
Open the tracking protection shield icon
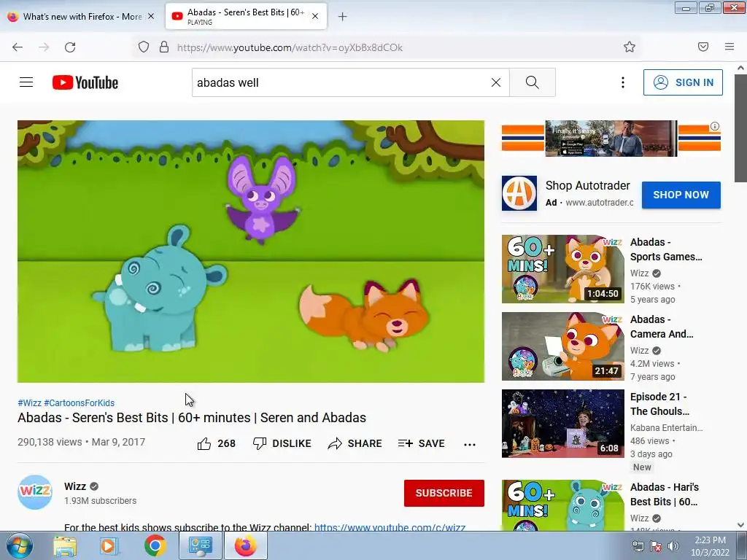[x=144, y=47]
